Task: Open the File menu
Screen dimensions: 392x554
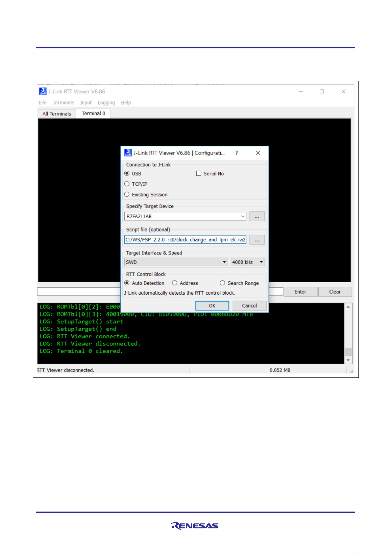Action: (42, 103)
